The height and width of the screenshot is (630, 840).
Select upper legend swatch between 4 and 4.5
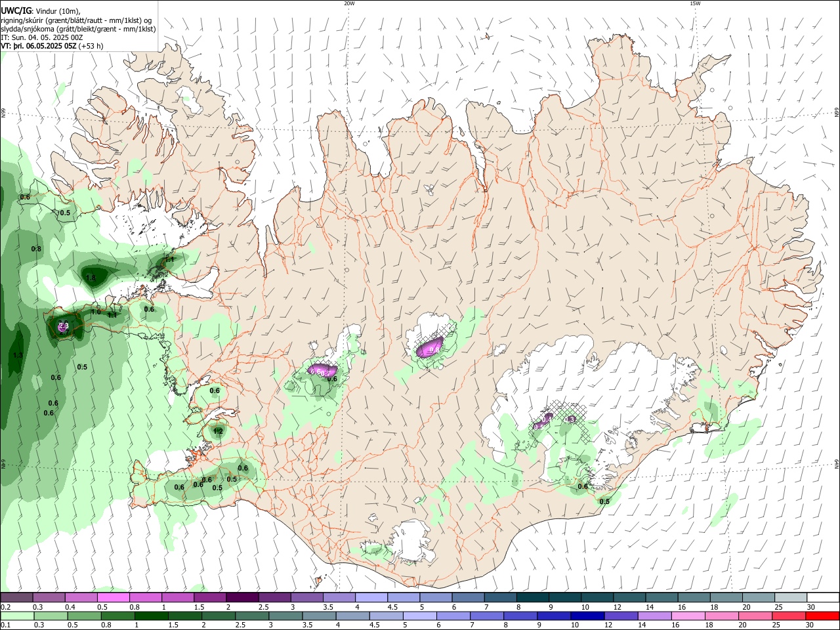(x=371, y=598)
